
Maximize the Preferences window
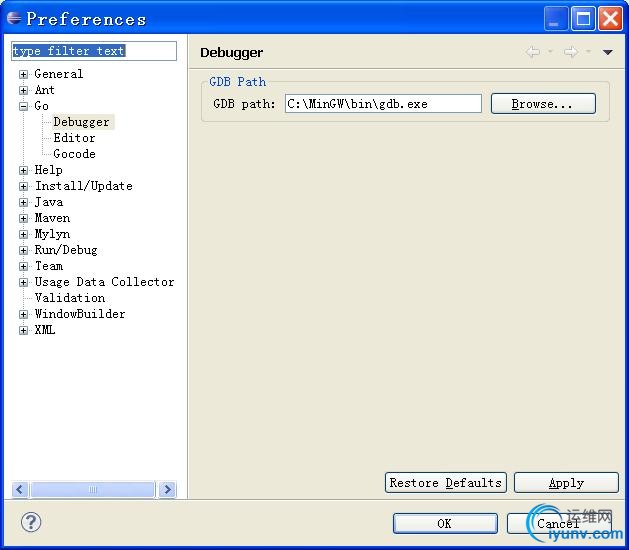[x=583, y=19]
